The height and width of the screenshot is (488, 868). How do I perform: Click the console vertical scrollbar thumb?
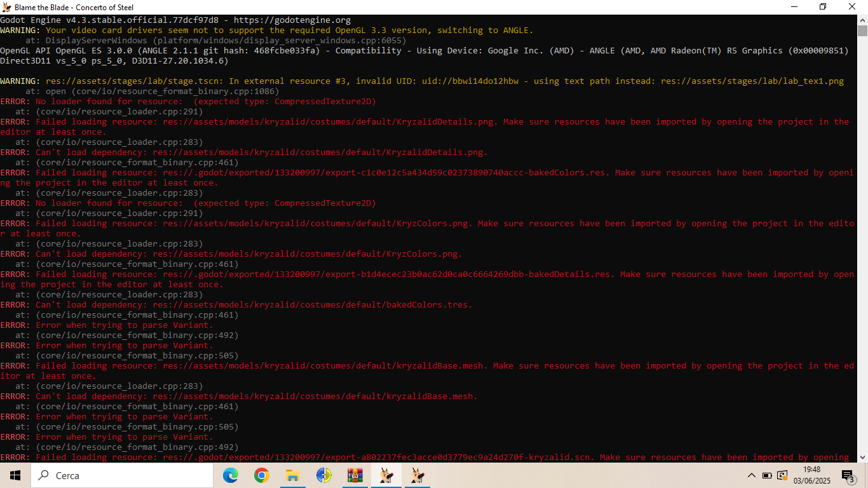click(x=862, y=31)
